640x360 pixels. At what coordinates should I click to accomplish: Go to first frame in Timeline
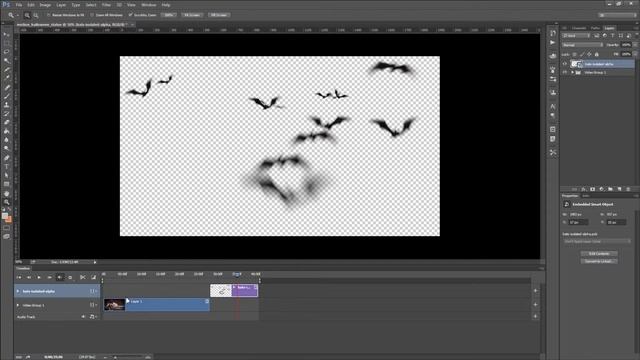(19, 278)
